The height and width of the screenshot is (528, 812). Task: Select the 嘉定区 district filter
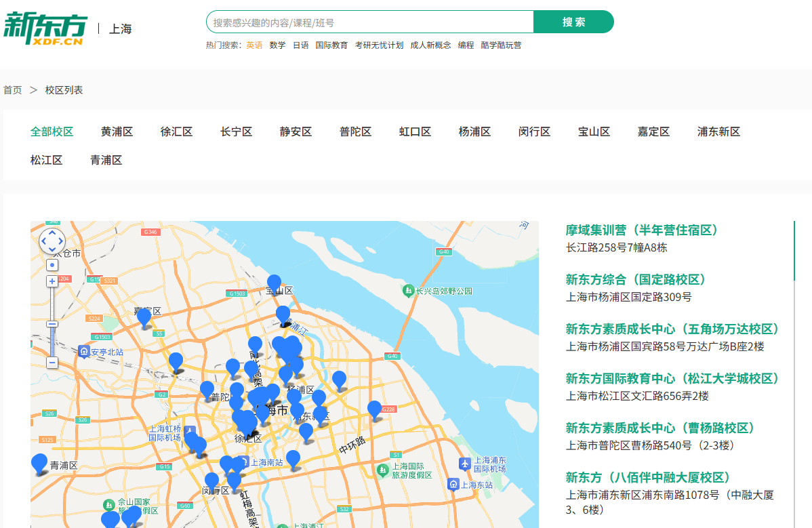pos(653,131)
